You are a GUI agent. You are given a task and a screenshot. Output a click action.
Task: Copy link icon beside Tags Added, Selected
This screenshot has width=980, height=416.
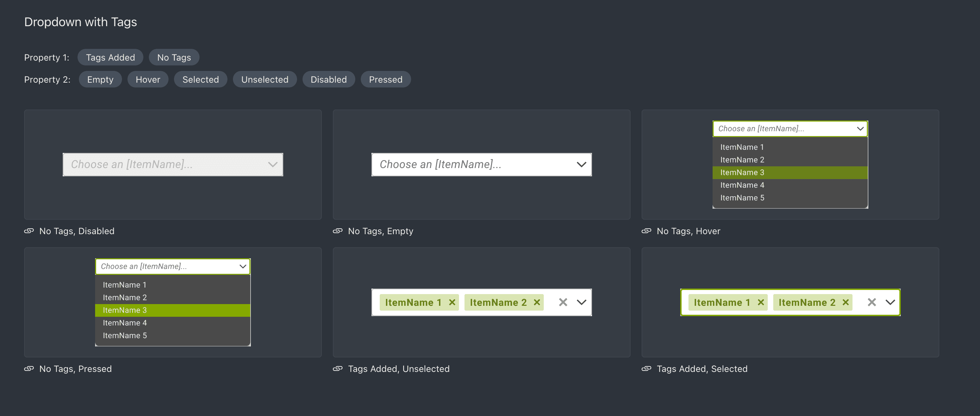(x=646, y=368)
